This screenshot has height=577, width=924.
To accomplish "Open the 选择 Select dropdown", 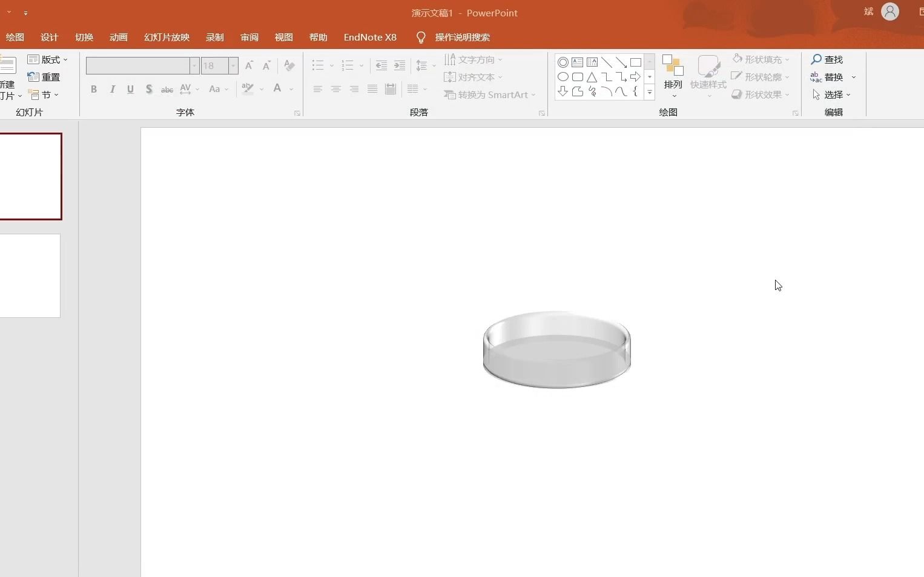I will pyautogui.click(x=831, y=94).
